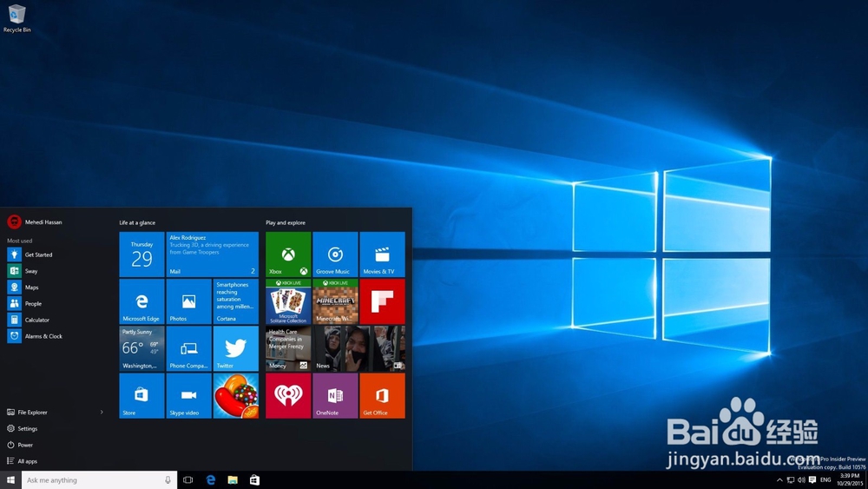Open the Action Center notifications icon

pos(812,480)
